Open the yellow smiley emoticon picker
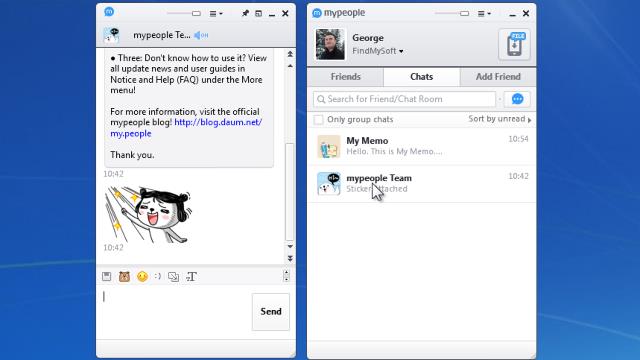Screen dimensions: 640x360 [x=142, y=276]
